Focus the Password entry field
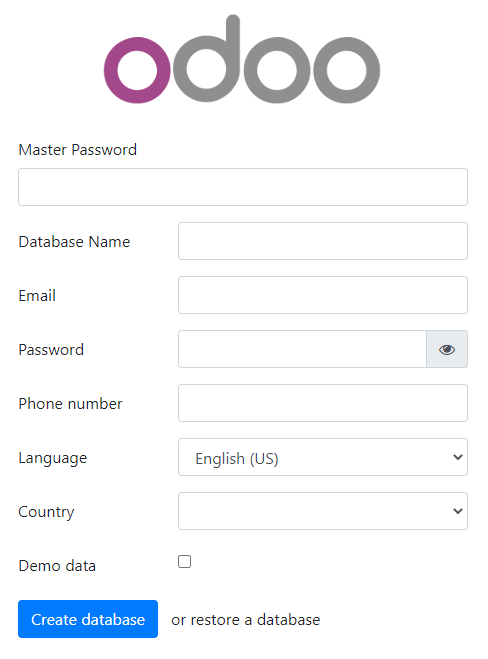The image size is (488, 659). pyautogui.click(x=302, y=349)
